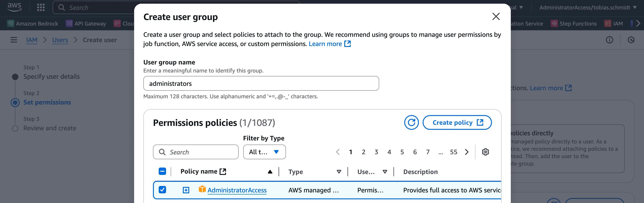The image size is (644, 203).
Task: Open the hamburger side navigation menu
Action: click(x=14, y=40)
